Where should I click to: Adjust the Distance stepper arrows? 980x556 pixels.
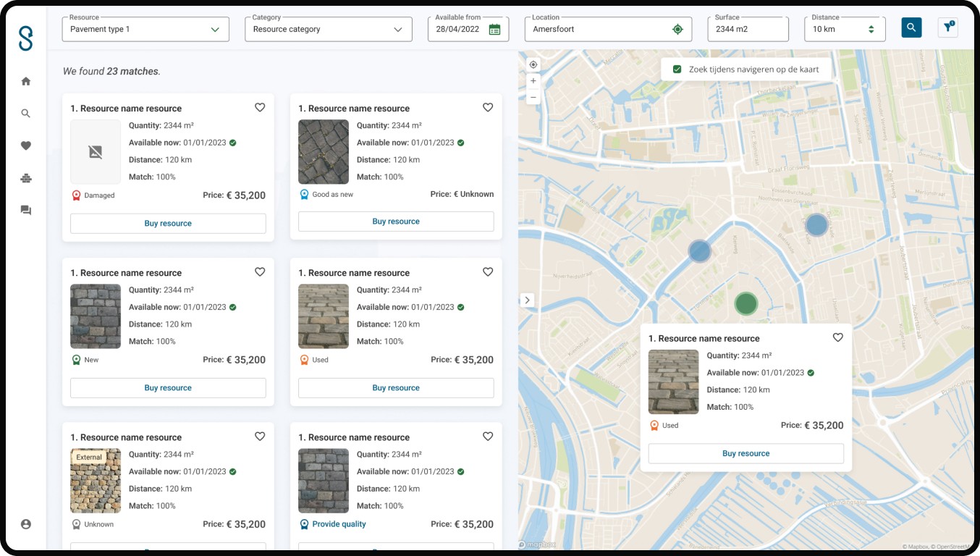(871, 30)
